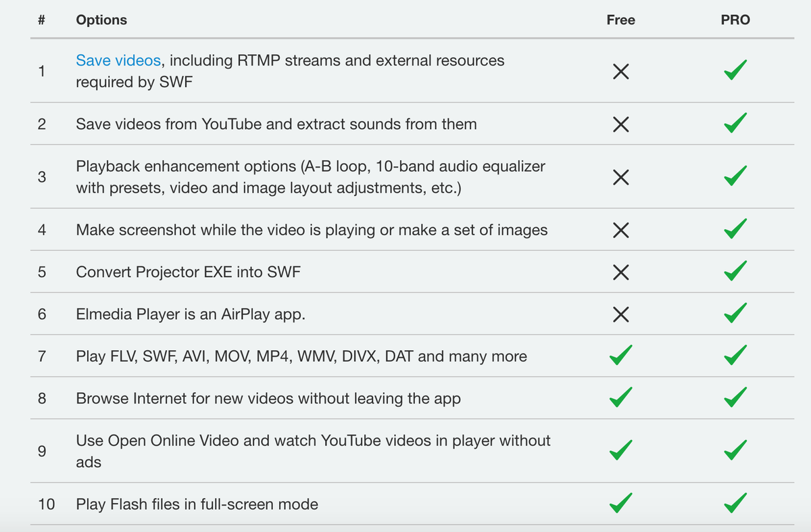This screenshot has height=532, width=811.
Task: Click Free checkmark for Flash full-screen row
Action: (621, 504)
